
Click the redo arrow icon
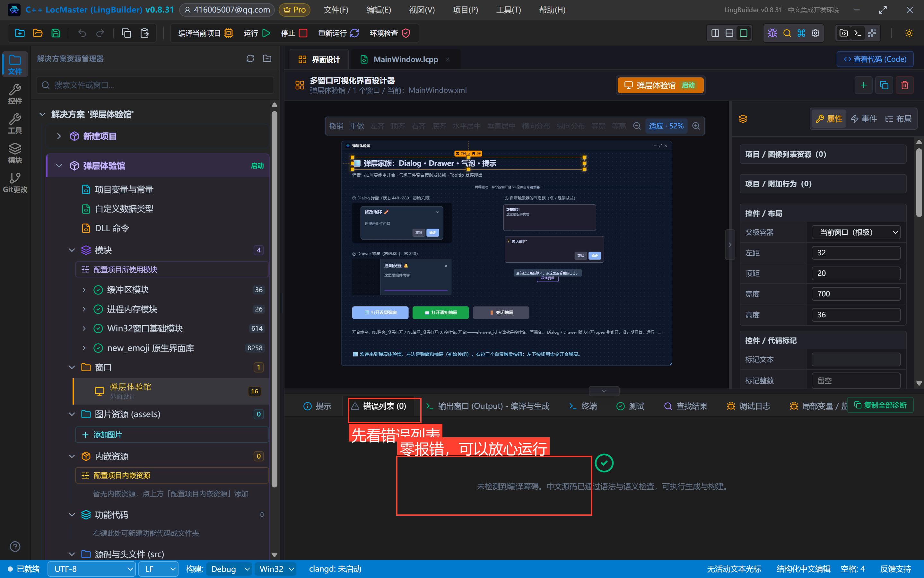100,33
